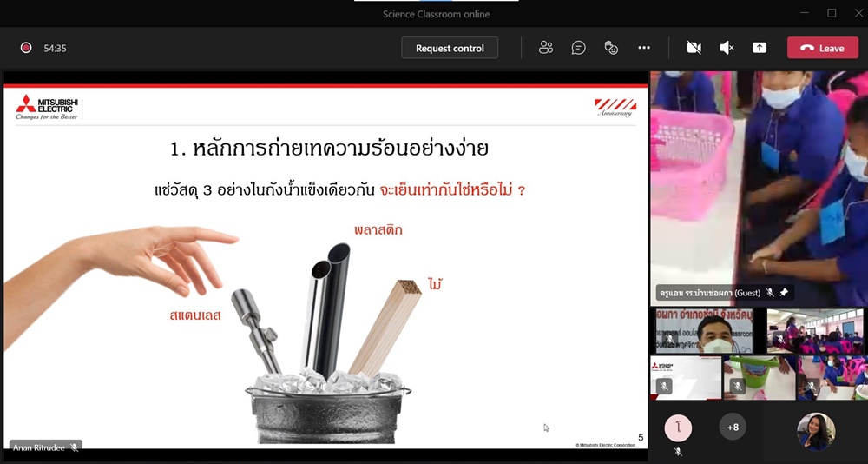Select the Mitsubishi slide participant thumbnail
The image size is (868, 464).
click(686, 377)
